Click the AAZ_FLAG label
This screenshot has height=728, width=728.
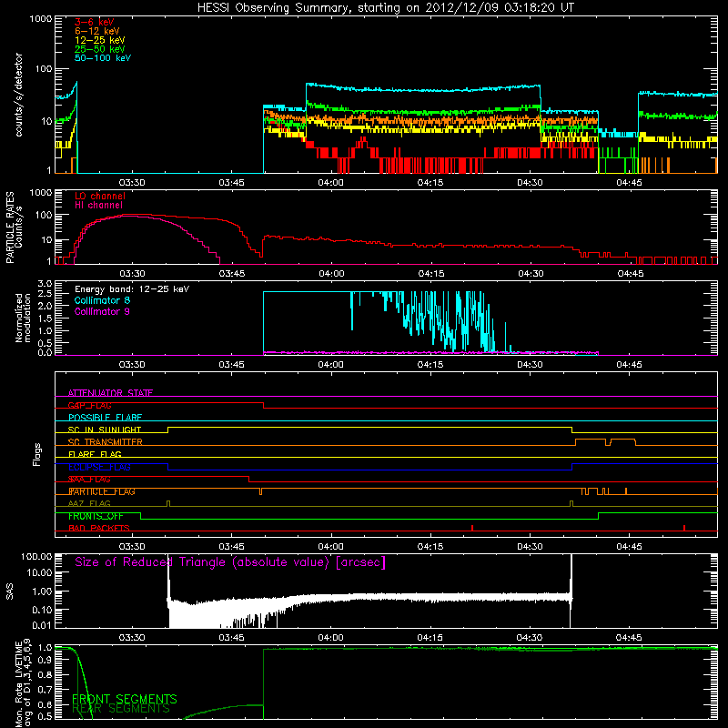89,504
